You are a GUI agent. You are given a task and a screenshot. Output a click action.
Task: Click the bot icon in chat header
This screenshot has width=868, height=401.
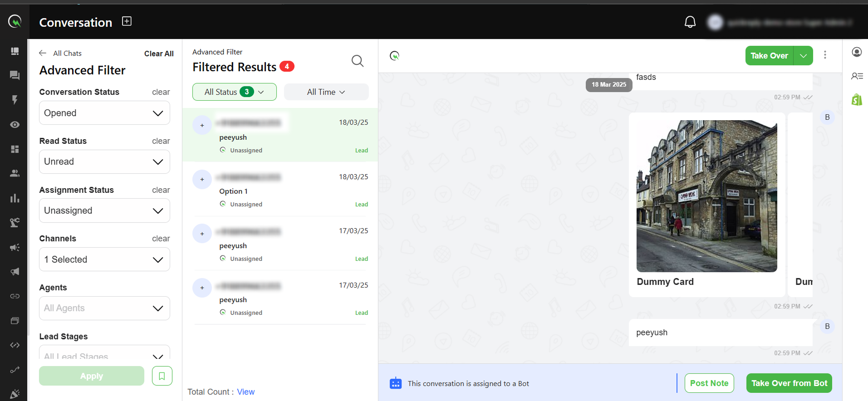point(395,56)
